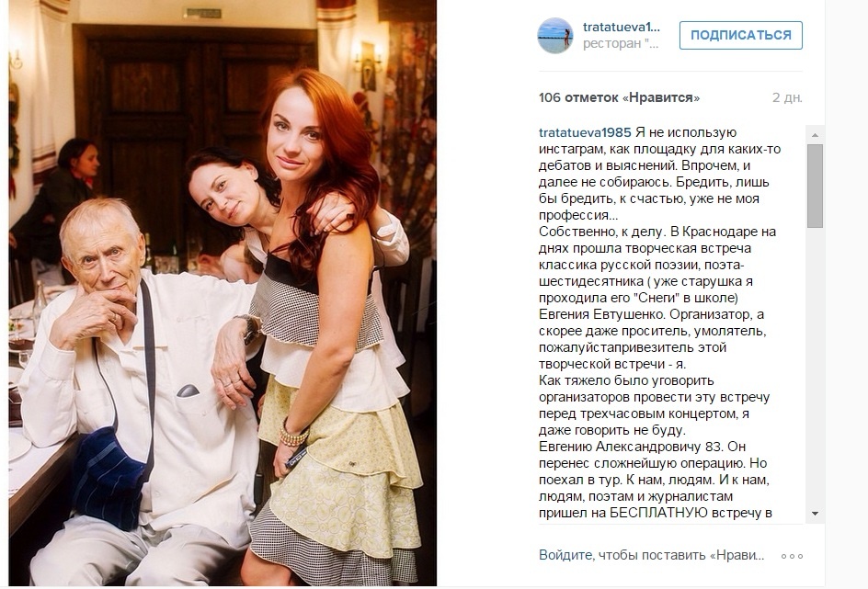Click tratatueva1985 username in the caption
Screen dimensions: 868x589
(585, 132)
